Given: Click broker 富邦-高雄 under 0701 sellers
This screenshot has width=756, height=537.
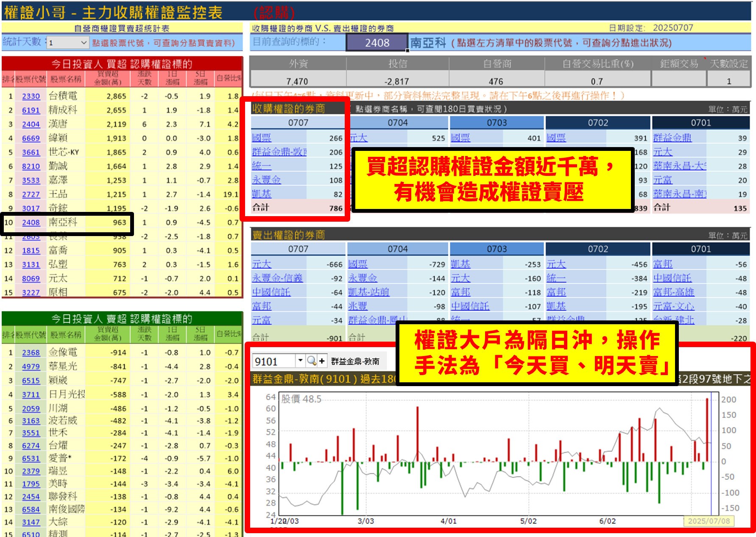Looking at the screenshot, I should coord(674,292).
